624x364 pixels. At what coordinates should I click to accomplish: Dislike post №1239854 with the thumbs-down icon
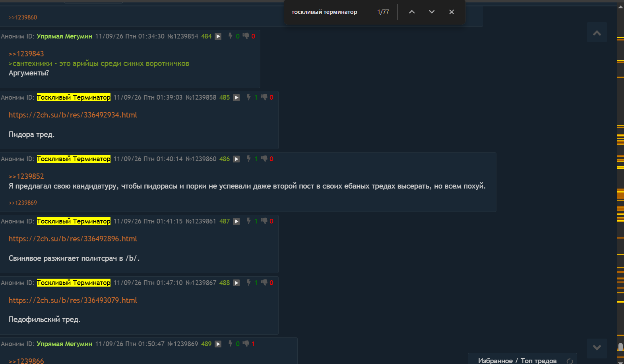246,36
